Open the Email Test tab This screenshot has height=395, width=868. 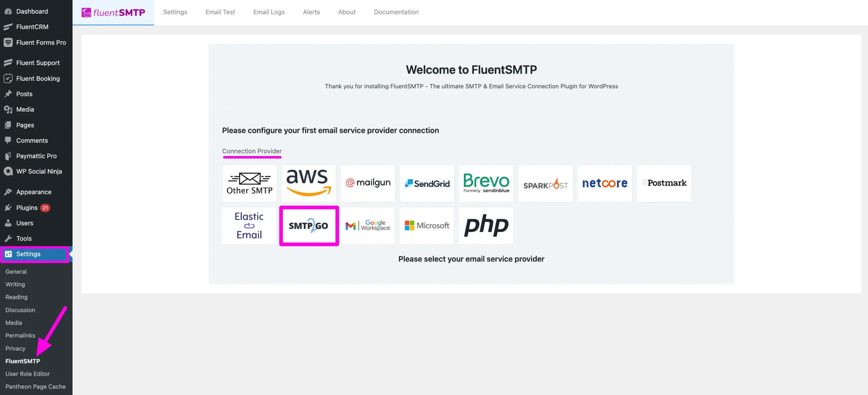[x=220, y=12]
